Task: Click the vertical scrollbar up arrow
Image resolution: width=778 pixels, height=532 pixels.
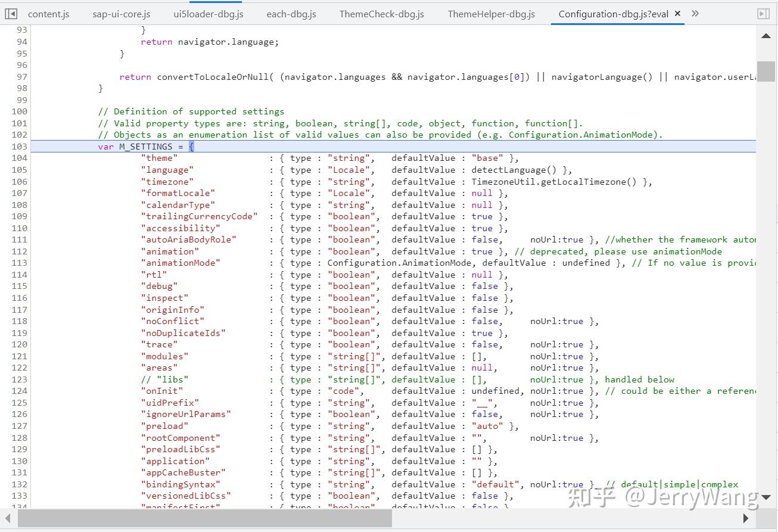Action: (766, 36)
